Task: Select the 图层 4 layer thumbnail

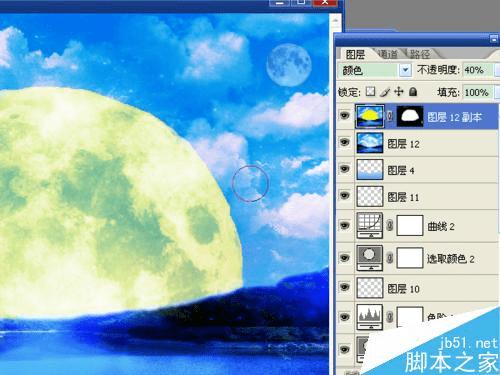Action: pos(369,169)
